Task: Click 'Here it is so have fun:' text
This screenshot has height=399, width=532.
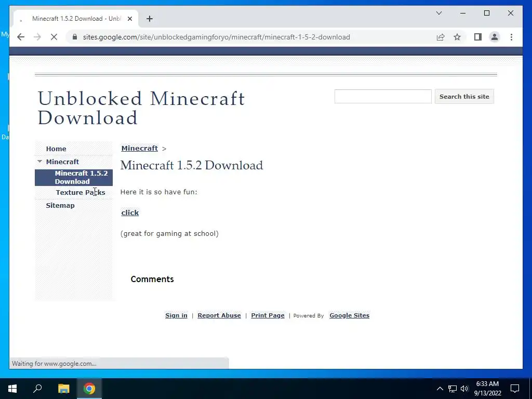Action: tap(159, 192)
